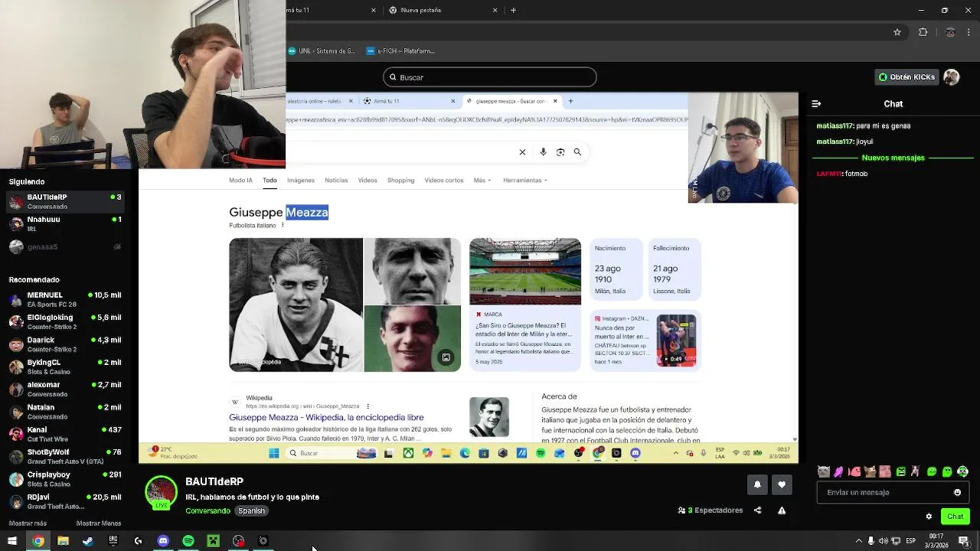Screen dimensions: 980x551
Task: Collapse the chat panel with arrow icon
Action: click(x=816, y=103)
